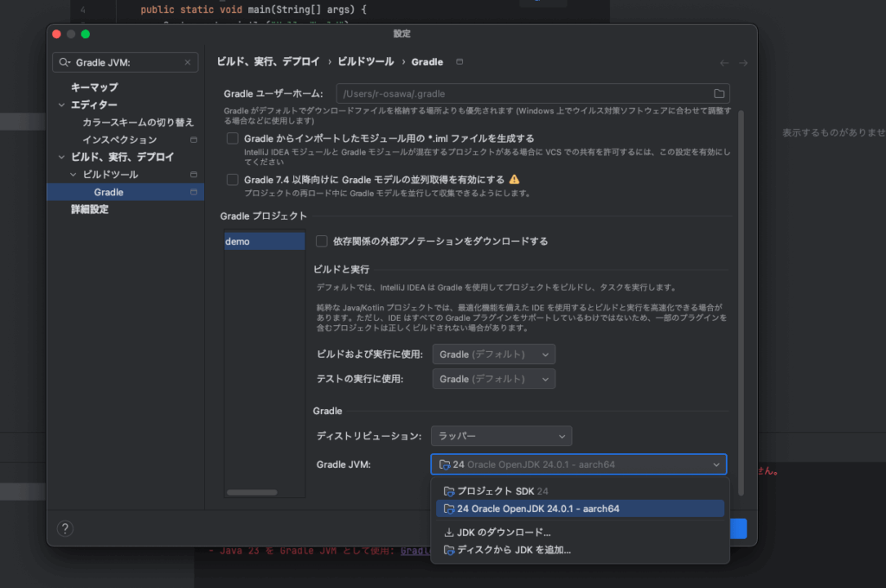
Task: Choose プロジェクト SDK 24 option
Action: (581, 491)
